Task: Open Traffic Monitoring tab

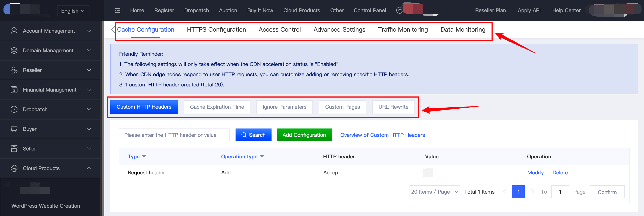Action: pyautogui.click(x=403, y=30)
